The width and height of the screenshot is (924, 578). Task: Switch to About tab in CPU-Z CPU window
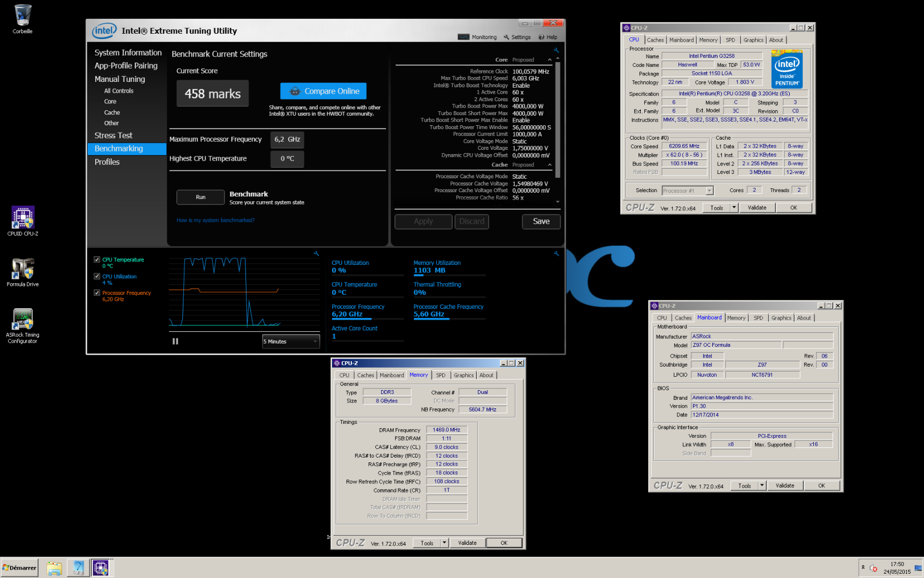(x=776, y=40)
